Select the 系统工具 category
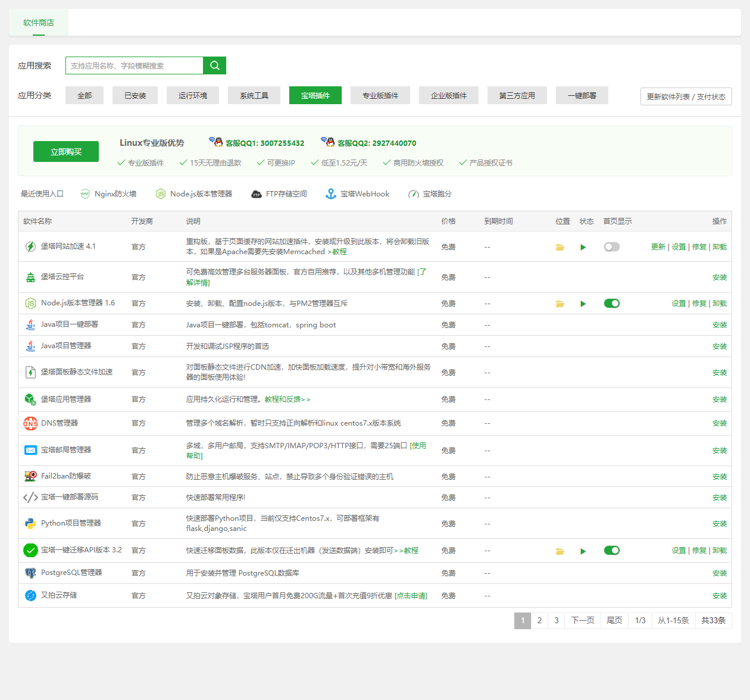The image size is (750, 700). click(x=254, y=95)
